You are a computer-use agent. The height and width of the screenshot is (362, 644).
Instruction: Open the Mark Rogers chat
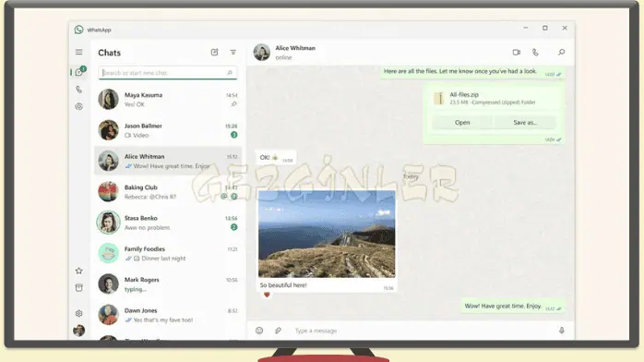click(168, 284)
